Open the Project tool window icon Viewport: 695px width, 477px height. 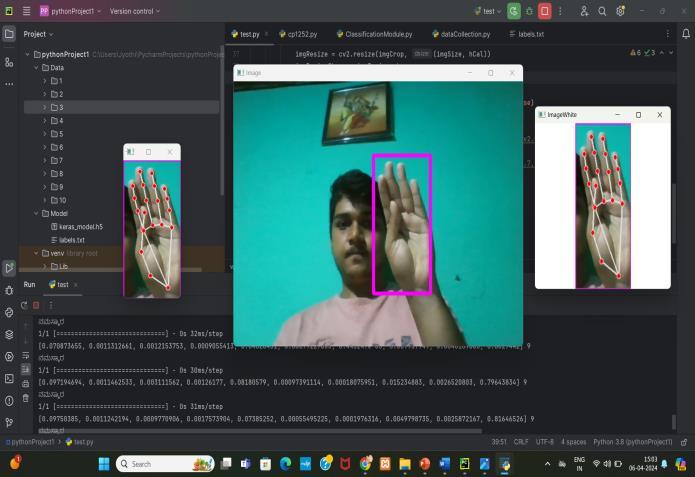point(9,34)
